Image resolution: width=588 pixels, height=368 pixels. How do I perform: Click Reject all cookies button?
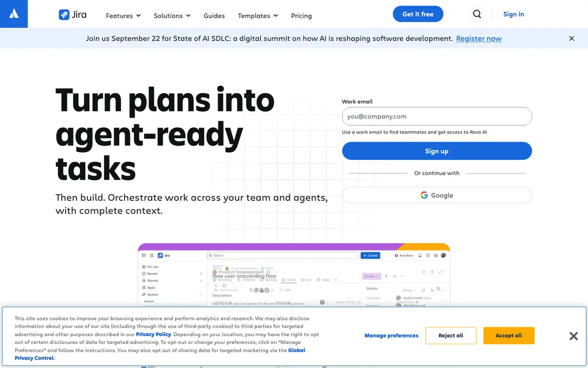click(x=451, y=336)
